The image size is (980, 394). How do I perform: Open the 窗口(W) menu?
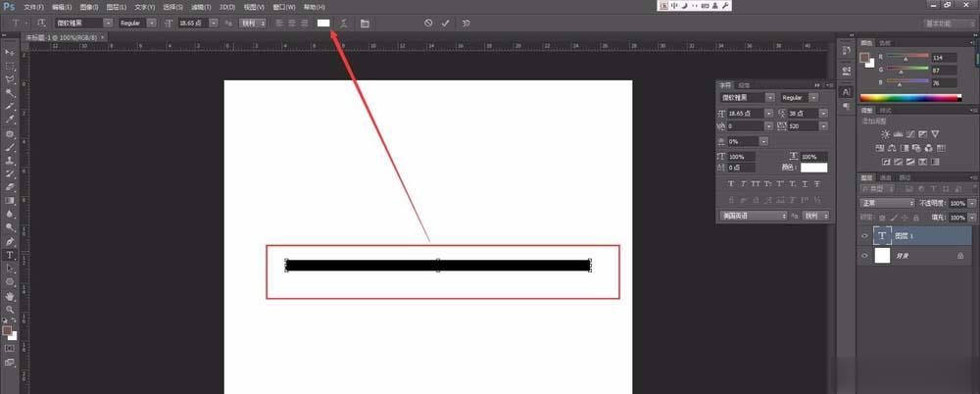point(286,7)
